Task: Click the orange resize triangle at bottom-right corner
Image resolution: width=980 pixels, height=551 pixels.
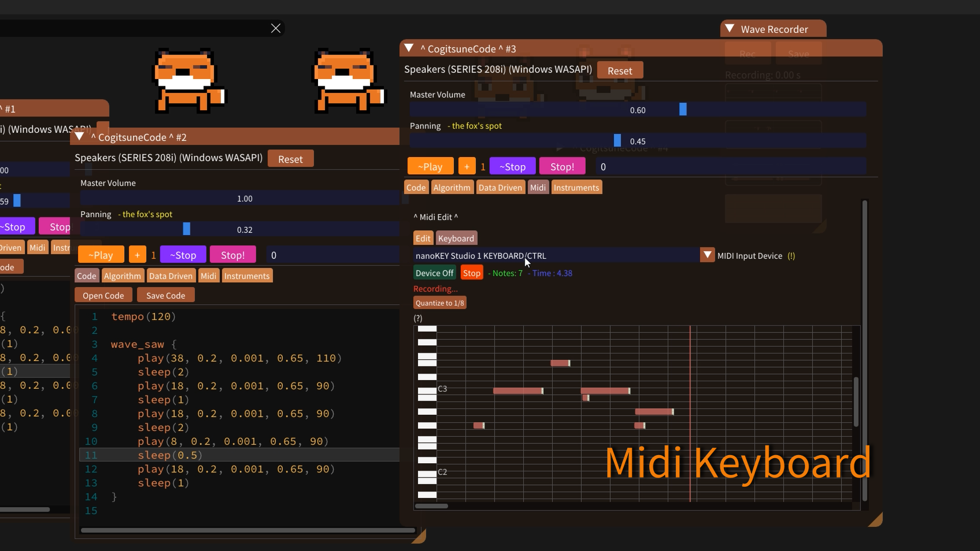Action: click(x=875, y=519)
